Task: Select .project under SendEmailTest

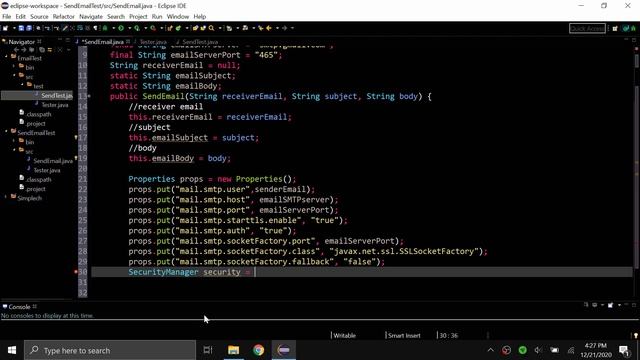Action: [36, 189]
